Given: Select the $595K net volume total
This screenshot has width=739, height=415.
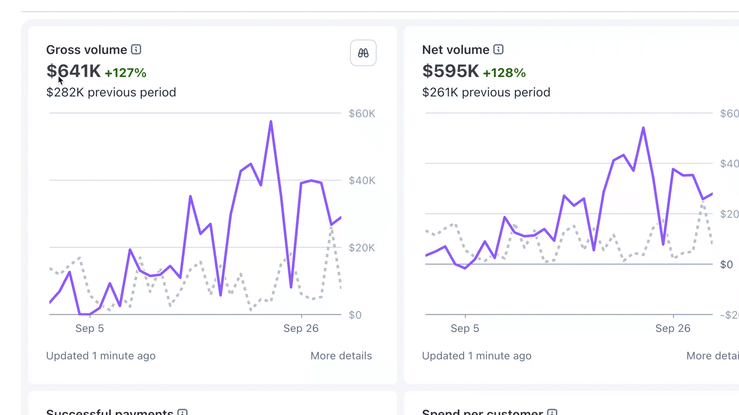Looking at the screenshot, I should 450,71.
